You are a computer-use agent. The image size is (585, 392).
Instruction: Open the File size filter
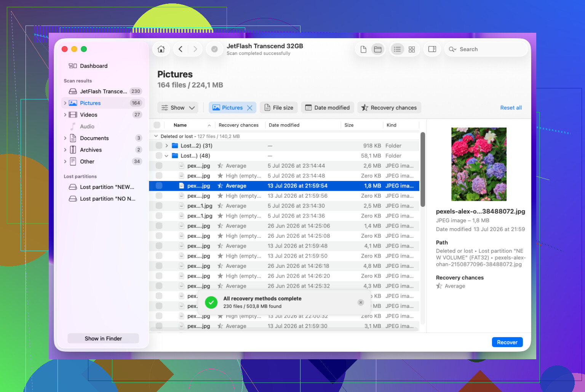point(279,108)
